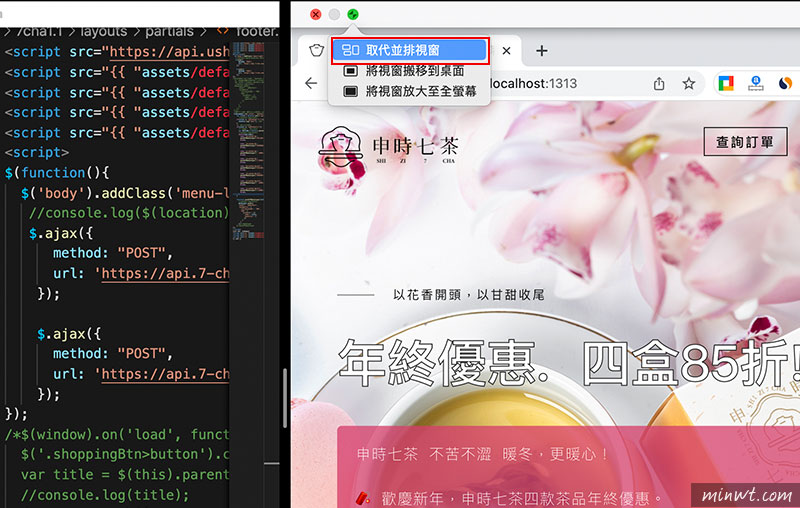Click the green full-screen window button

353,14
